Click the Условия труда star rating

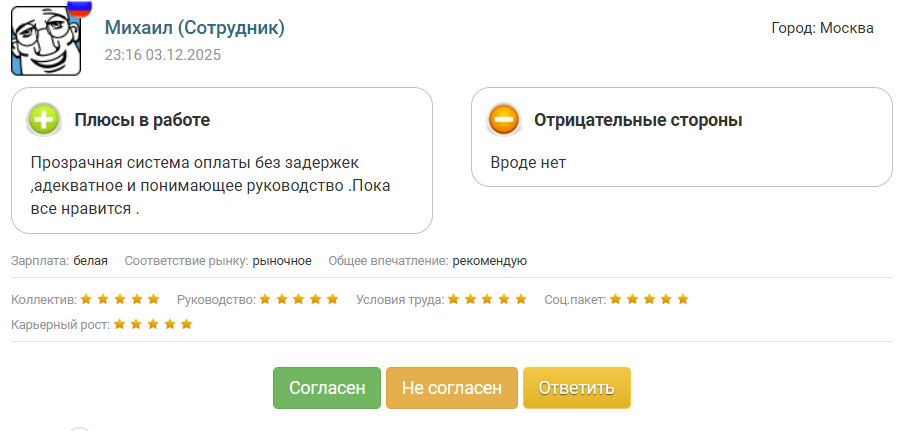pyautogui.click(x=486, y=299)
